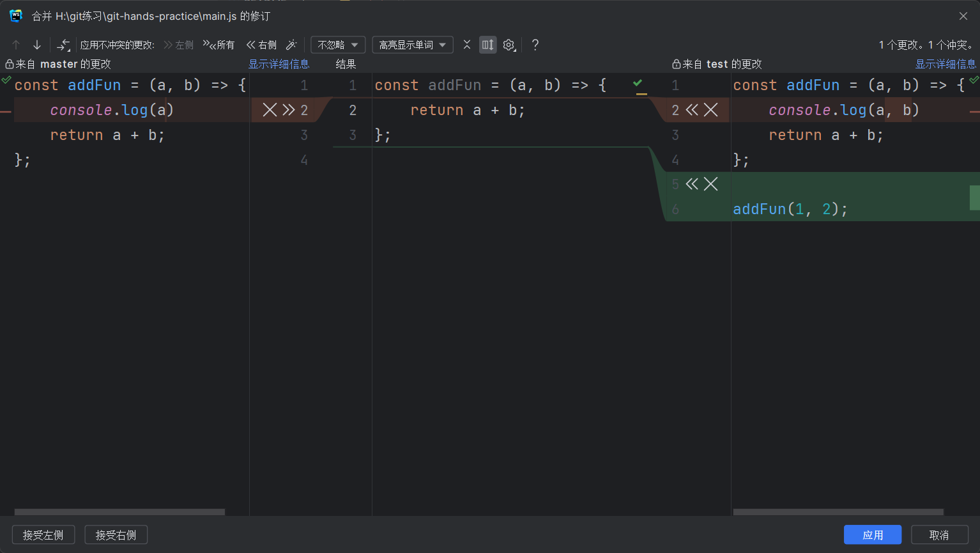This screenshot has width=980, height=553.
Task: Click the lock icon beside 来自 master
Action: point(10,64)
